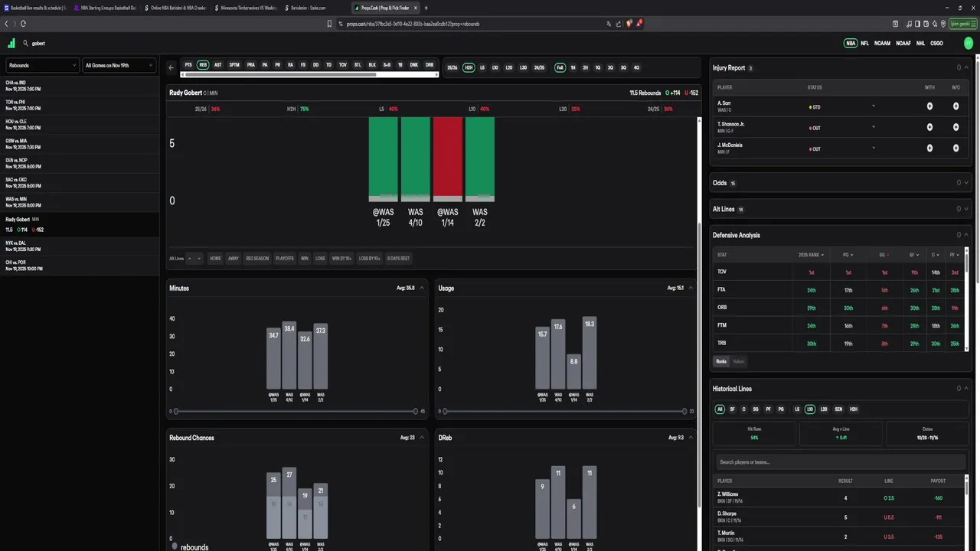Select the NFL league tab
The image size is (980, 551).
pos(864,44)
